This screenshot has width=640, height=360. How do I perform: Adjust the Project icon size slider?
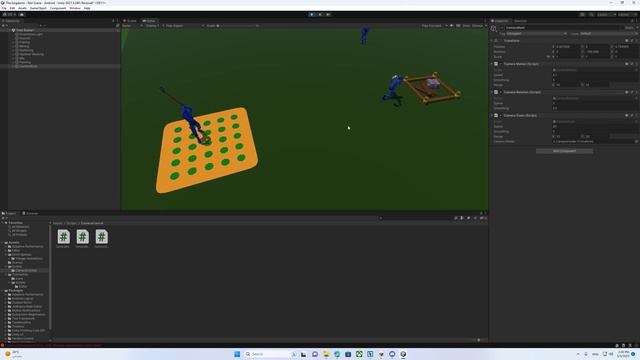pos(479,340)
